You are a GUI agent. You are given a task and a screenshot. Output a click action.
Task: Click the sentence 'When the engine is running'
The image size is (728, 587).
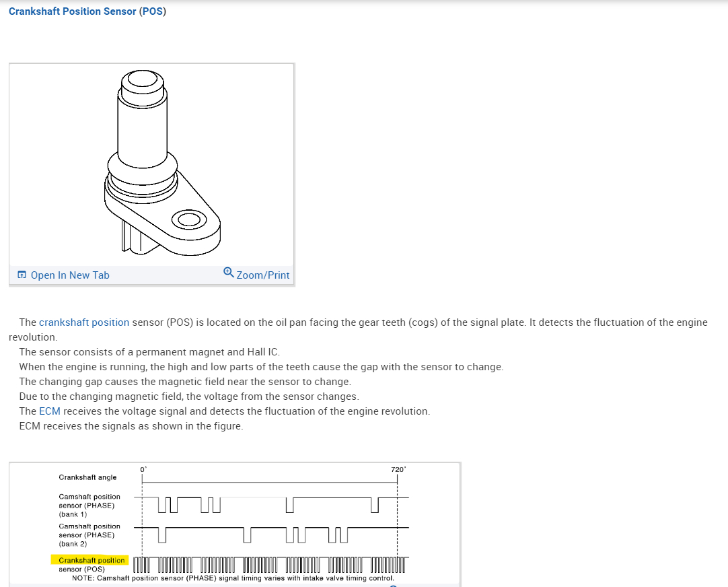point(261,367)
